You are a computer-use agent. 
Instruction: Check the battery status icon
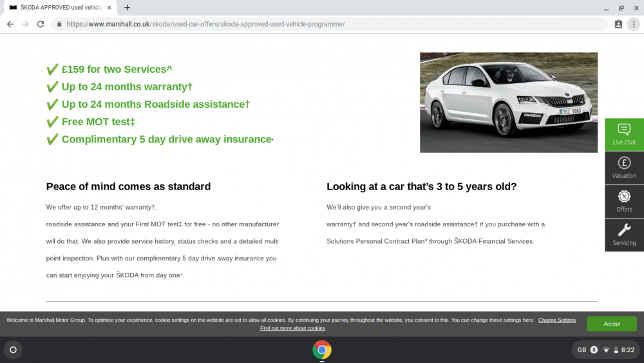[616, 350]
